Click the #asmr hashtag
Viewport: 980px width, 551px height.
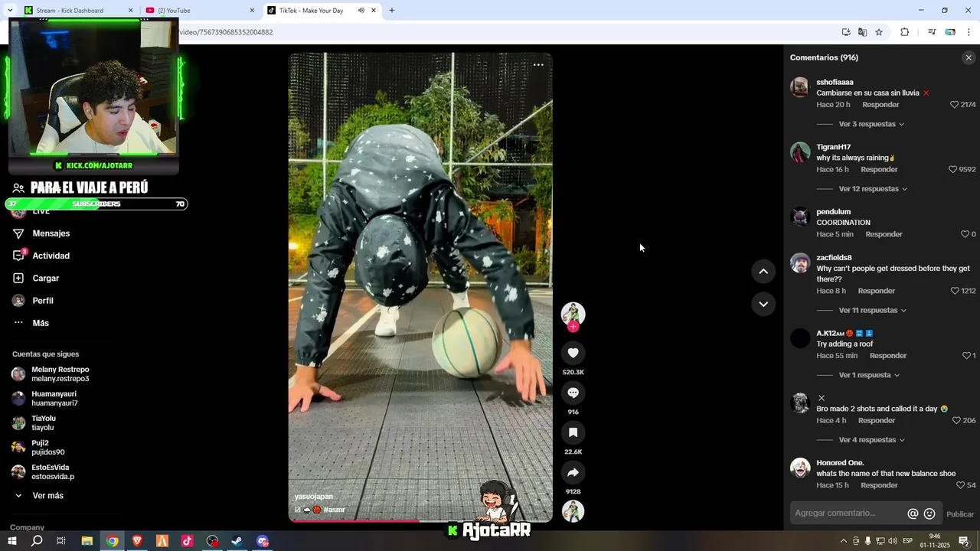tap(335, 510)
